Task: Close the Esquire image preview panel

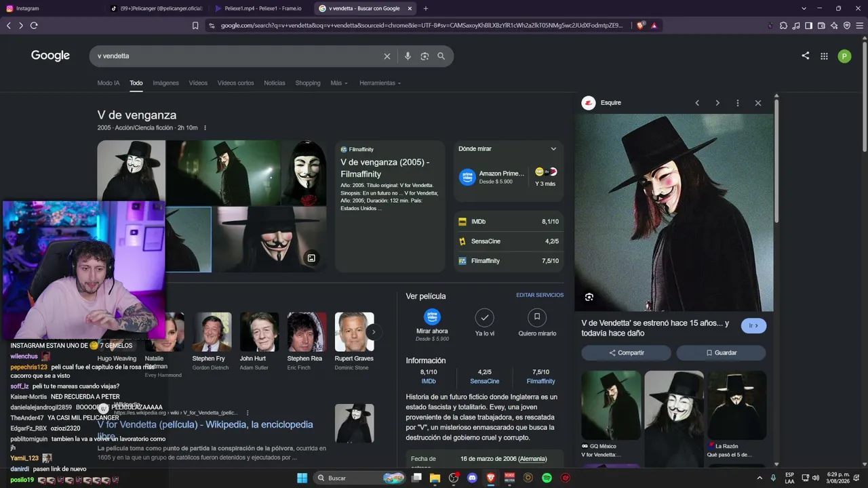Action: point(758,103)
